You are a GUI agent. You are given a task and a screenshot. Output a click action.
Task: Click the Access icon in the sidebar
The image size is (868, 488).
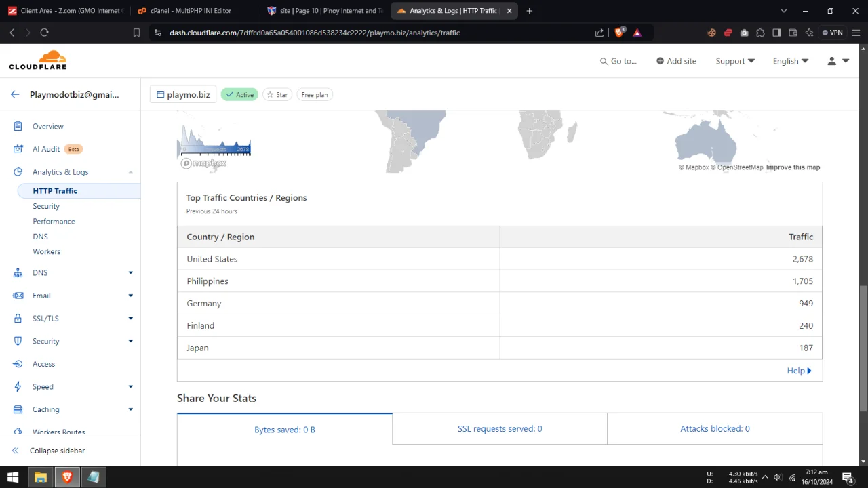[18, 364]
